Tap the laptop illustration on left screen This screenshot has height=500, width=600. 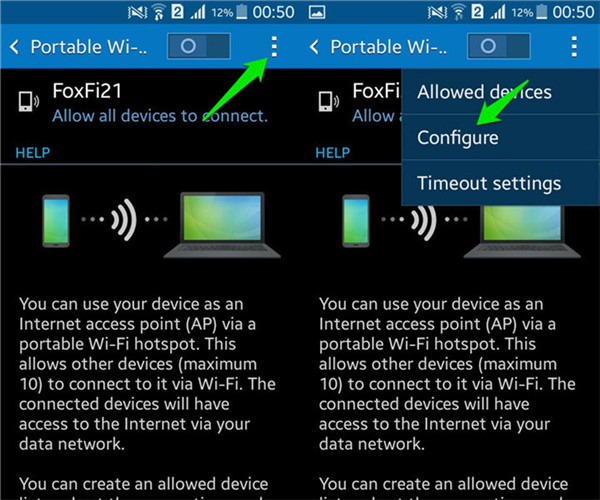point(222,225)
